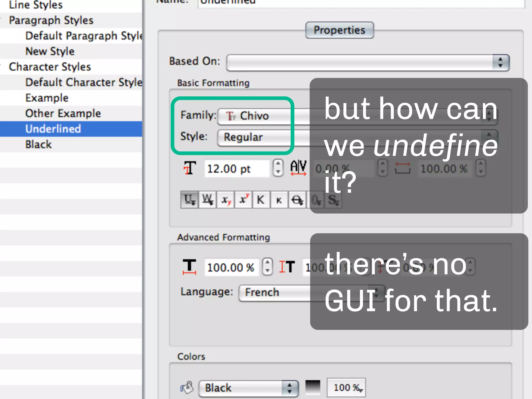Adjust the font size stepper arrows

(x=278, y=168)
